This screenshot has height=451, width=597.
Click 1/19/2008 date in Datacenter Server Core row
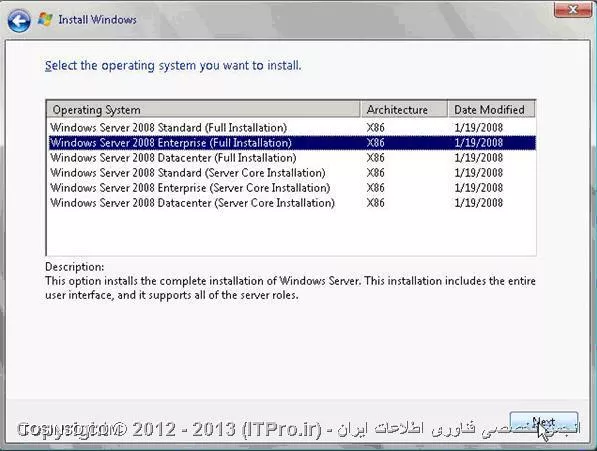tap(479, 203)
